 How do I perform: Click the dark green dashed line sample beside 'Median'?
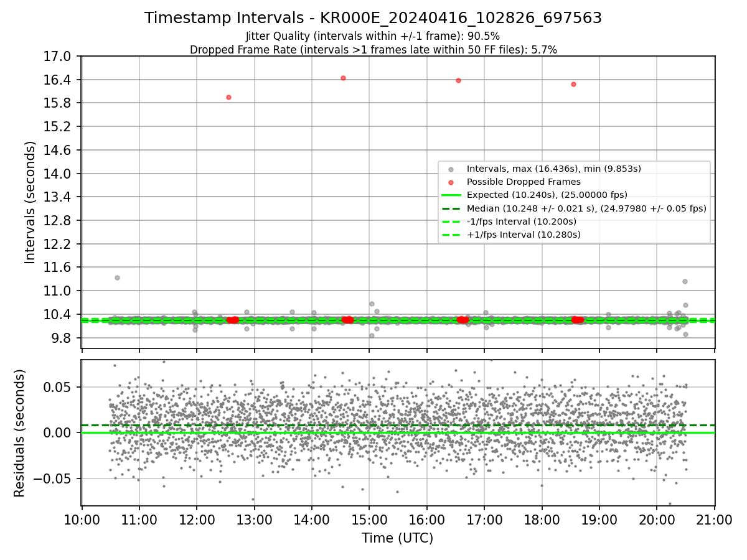coord(451,208)
